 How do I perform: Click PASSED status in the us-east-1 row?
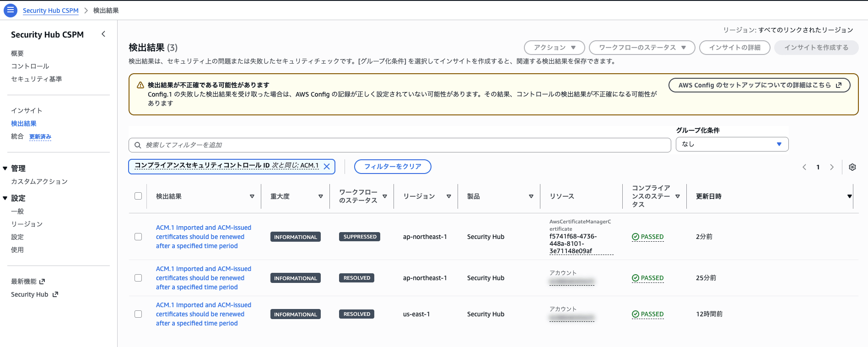[x=648, y=314]
